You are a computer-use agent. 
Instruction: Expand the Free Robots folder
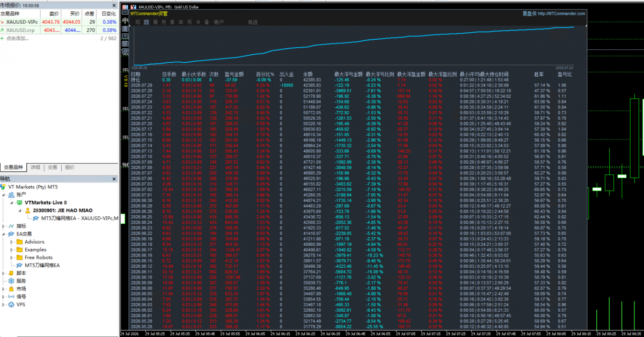coord(12,258)
